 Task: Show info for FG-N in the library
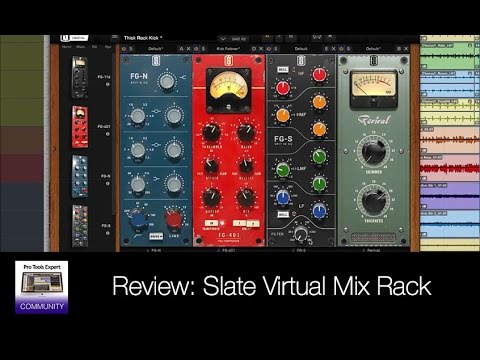108,184
